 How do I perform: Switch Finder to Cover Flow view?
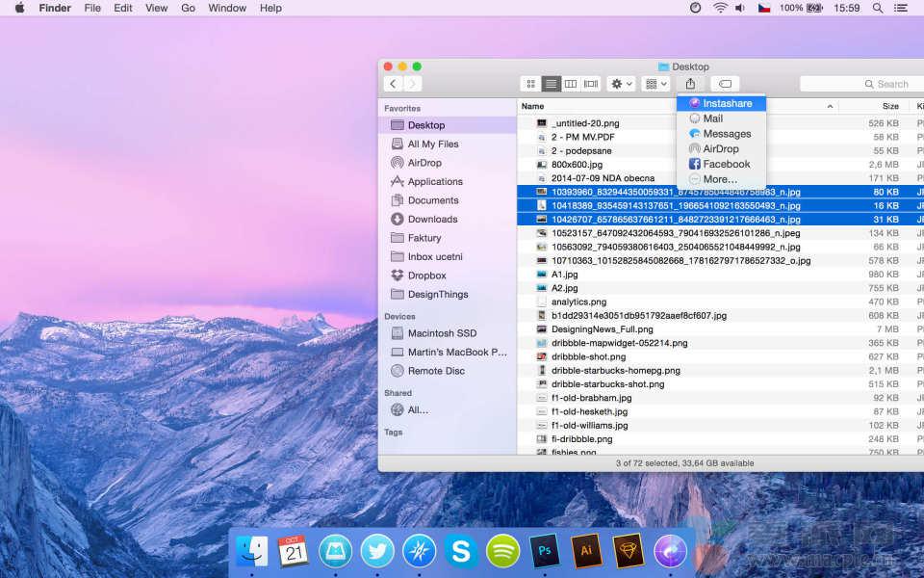(x=591, y=84)
